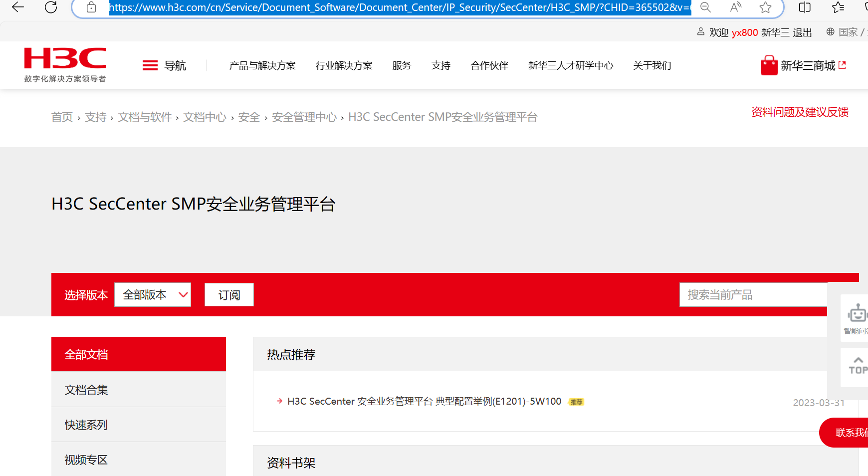This screenshot has height=476, width=868.
Task: Click 安全 breadcrumb link
Action: tap(249, 117)
